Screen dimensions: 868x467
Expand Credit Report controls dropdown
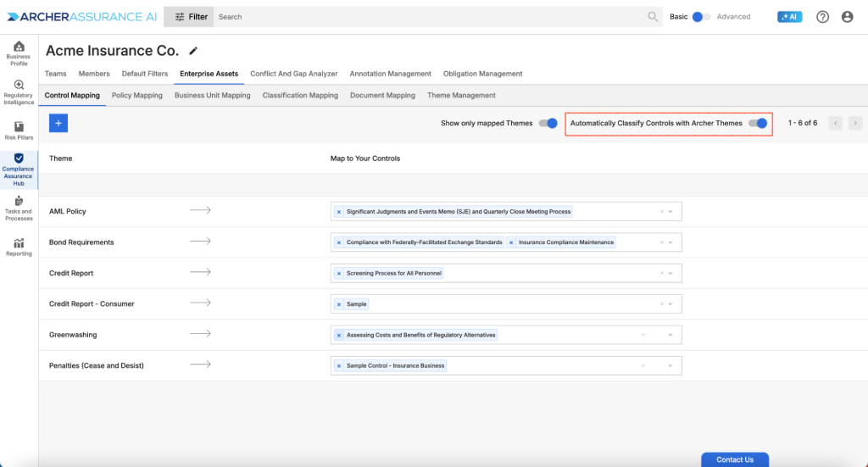(x=670, y=274)
